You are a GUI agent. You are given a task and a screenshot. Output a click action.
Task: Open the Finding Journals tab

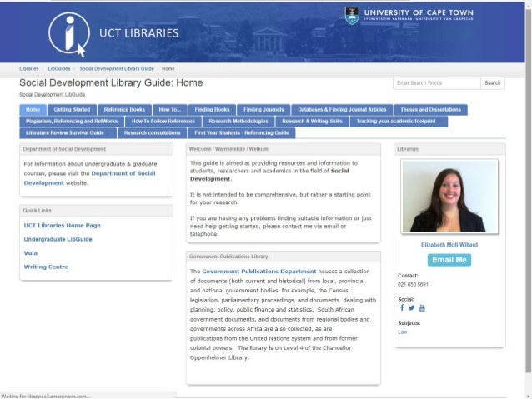(x=262, y=109)
